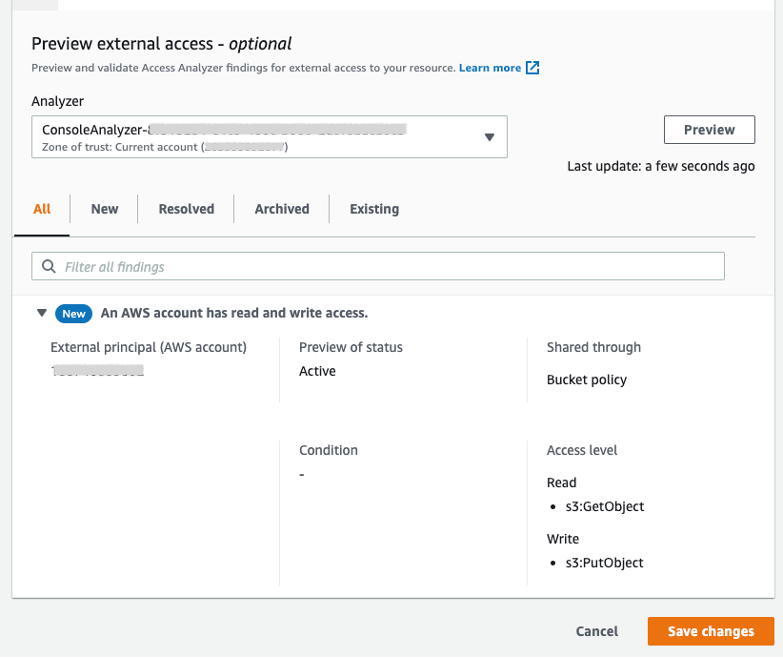Click the Filter all findings search field
Viewport: 783px width, 658px height.
[x=390, y=267]
